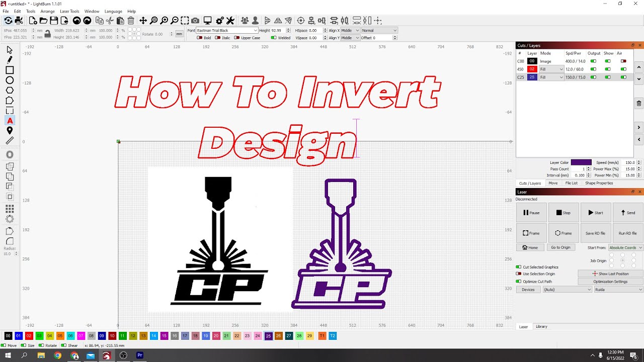Click the New Project file icon
Screen dimensions: 644x362
tap(33, 21)
